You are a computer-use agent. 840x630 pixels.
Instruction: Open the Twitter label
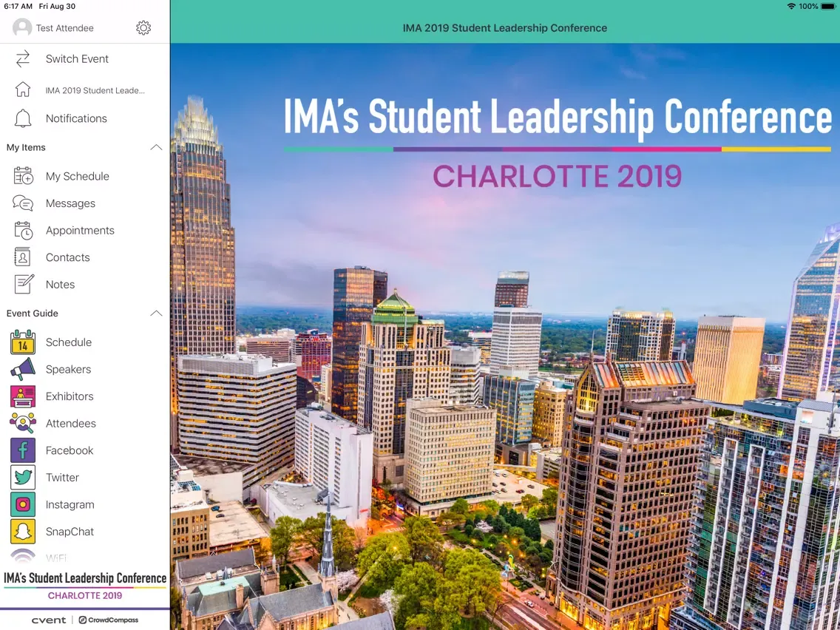point(62,478)
